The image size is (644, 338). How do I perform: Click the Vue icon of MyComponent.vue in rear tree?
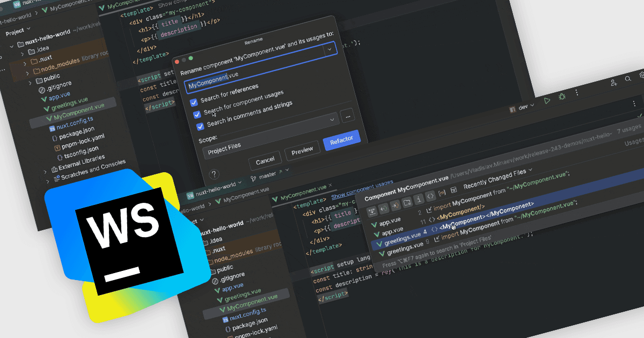[49, 118]
